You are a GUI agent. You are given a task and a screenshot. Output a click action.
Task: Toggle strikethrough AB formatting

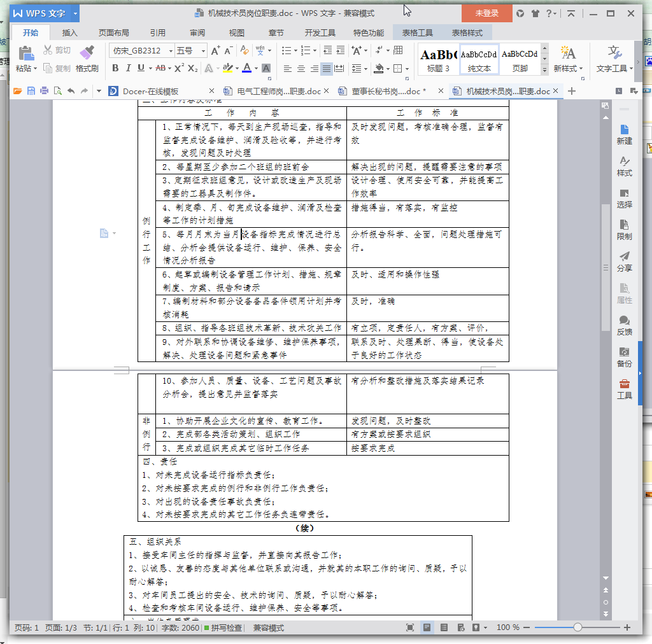click(160, 68)
